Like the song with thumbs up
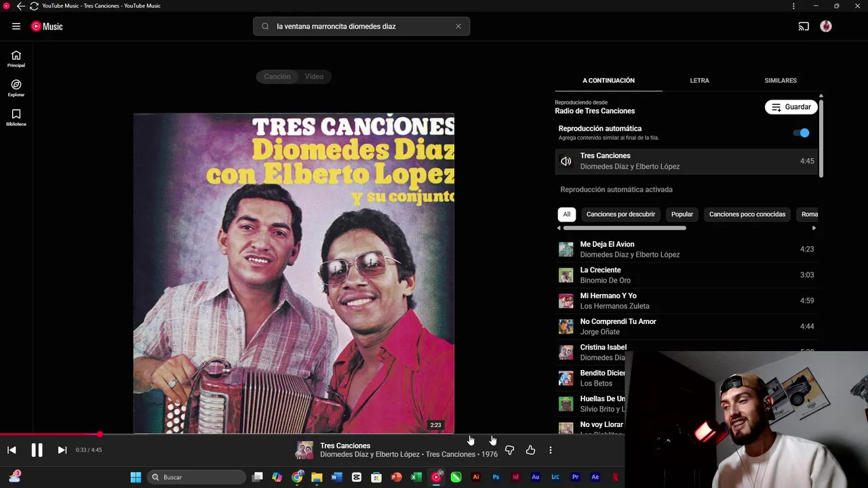 tap(530, 450)
